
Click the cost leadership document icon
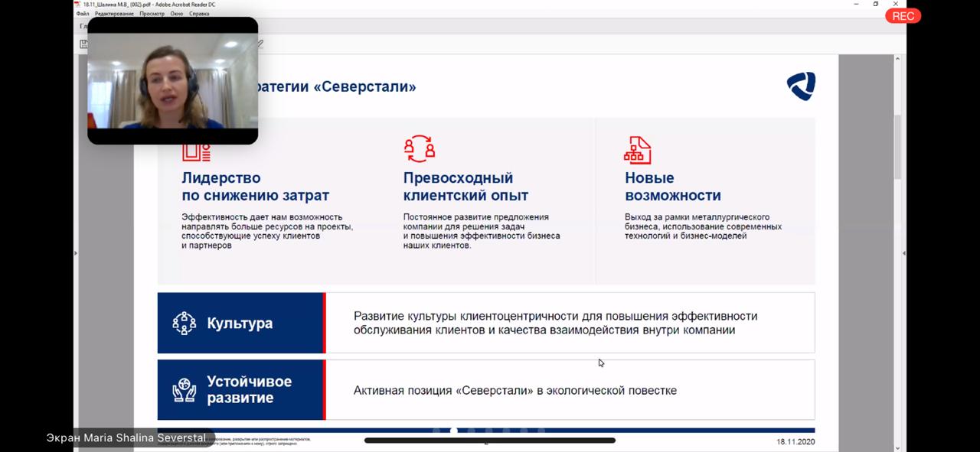click(196, 151)
